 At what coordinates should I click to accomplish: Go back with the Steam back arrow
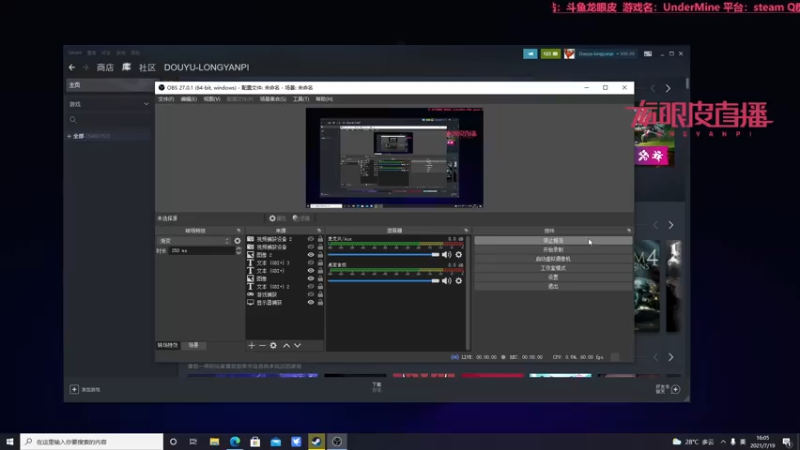tap(72, 67)
